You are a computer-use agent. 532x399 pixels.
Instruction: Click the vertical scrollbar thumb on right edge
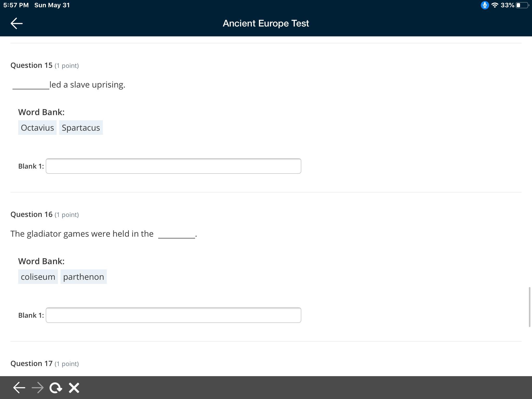point(529,307)
